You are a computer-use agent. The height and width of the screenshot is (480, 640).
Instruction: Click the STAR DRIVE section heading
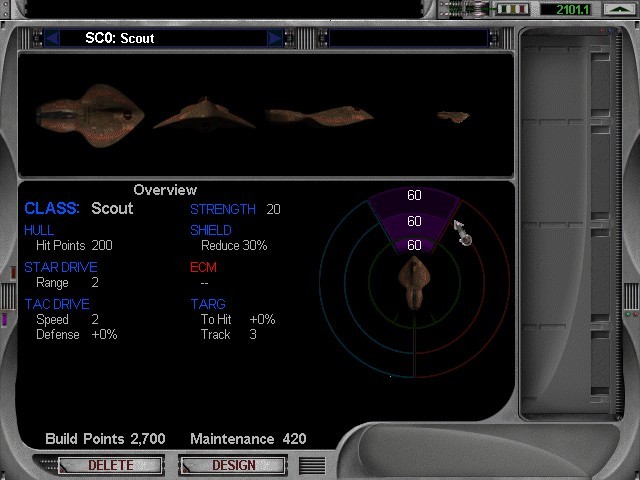click(x=61, y=267)
